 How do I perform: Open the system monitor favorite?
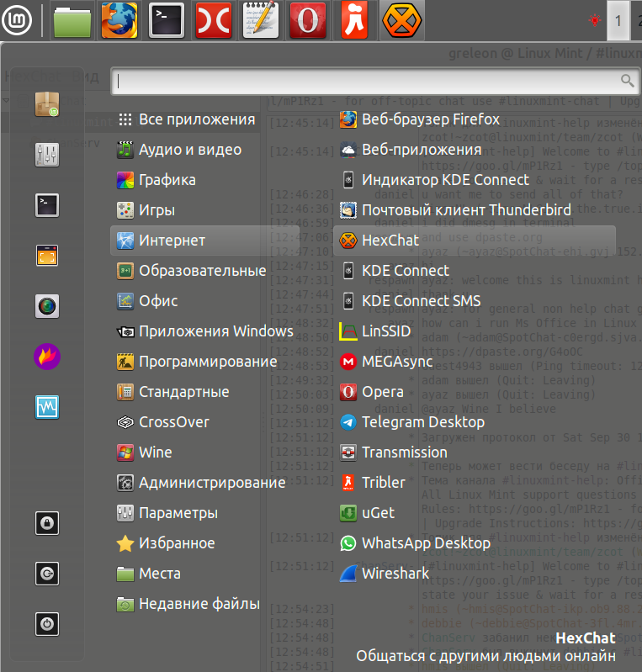[47, 407]
